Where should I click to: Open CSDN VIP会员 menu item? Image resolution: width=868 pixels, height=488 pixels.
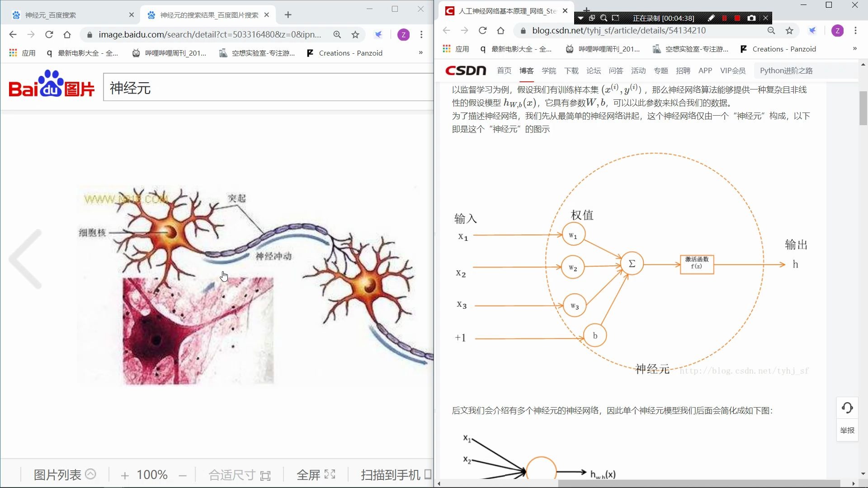click(x=732, y=70)
